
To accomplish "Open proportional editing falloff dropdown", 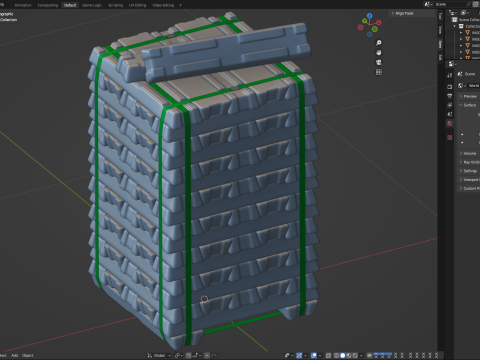I will point(214,355).
